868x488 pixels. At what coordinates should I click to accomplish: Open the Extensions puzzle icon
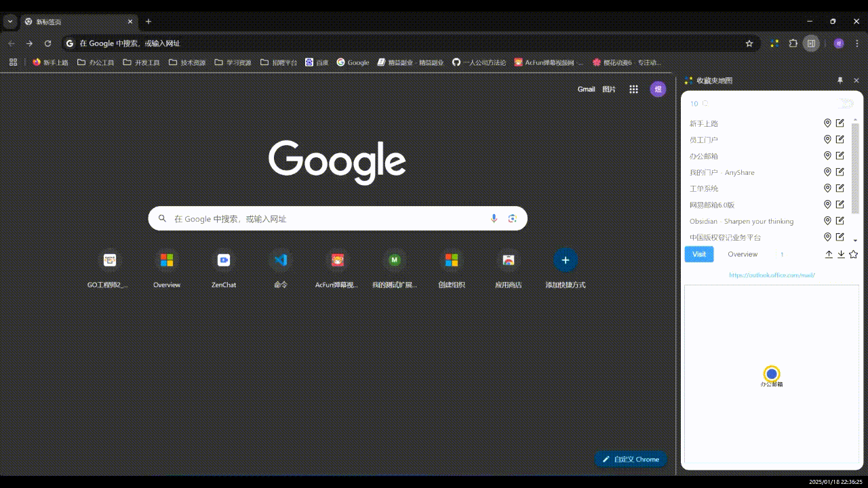pos(793,43)
